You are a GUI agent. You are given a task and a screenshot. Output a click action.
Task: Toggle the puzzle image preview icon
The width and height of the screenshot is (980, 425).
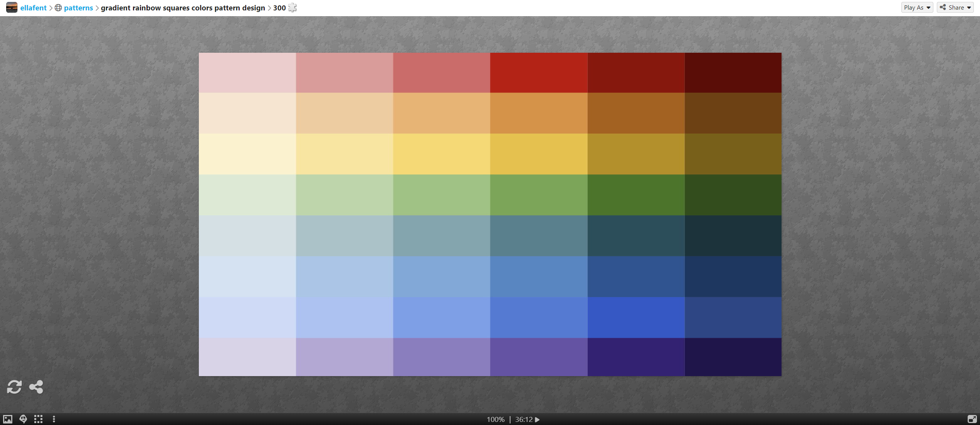coord(8,419)
